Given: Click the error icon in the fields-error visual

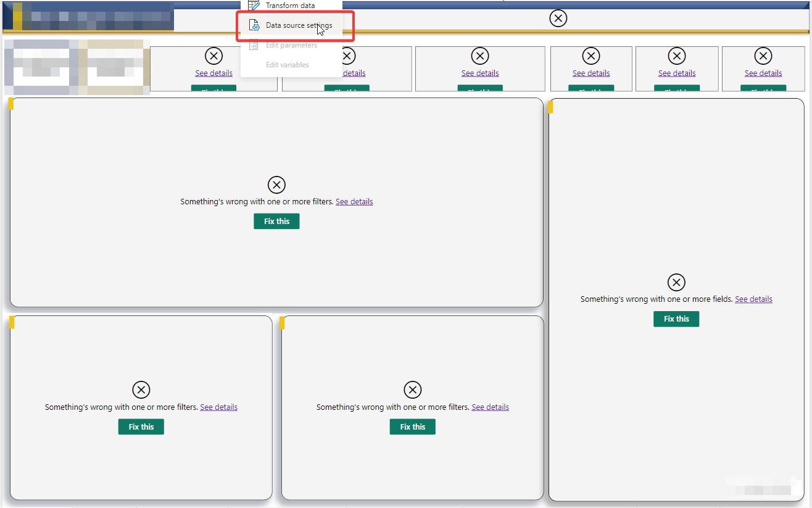Looking at the screenshot, I should click(676, 283).
